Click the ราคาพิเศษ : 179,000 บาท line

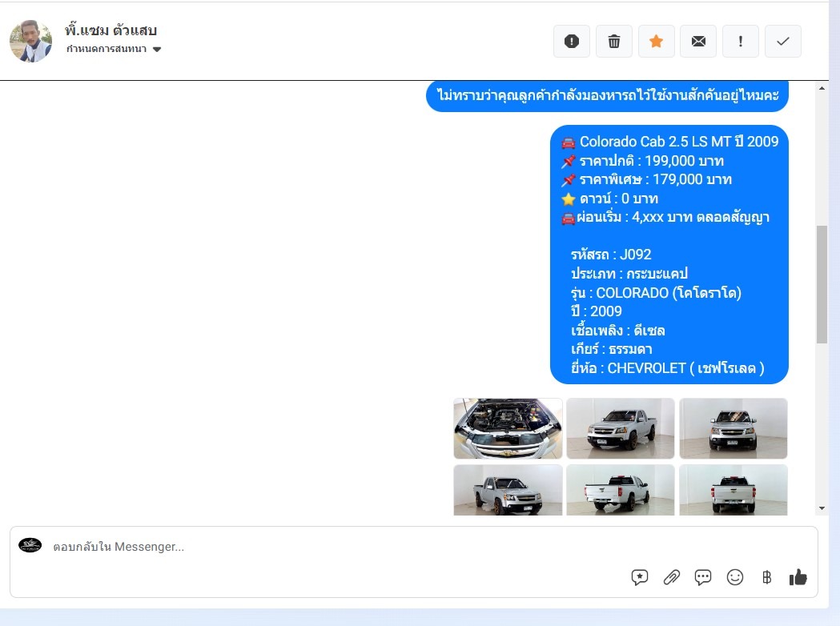click(646, 179)
